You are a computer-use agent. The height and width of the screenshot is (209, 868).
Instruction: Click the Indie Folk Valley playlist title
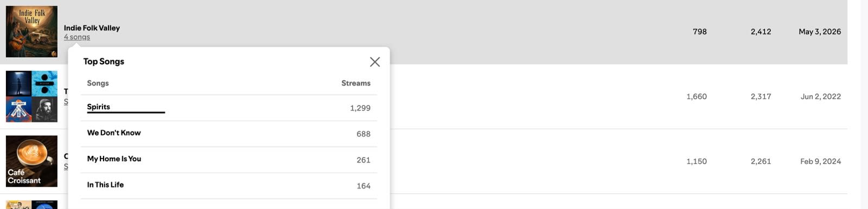point(92,28)
